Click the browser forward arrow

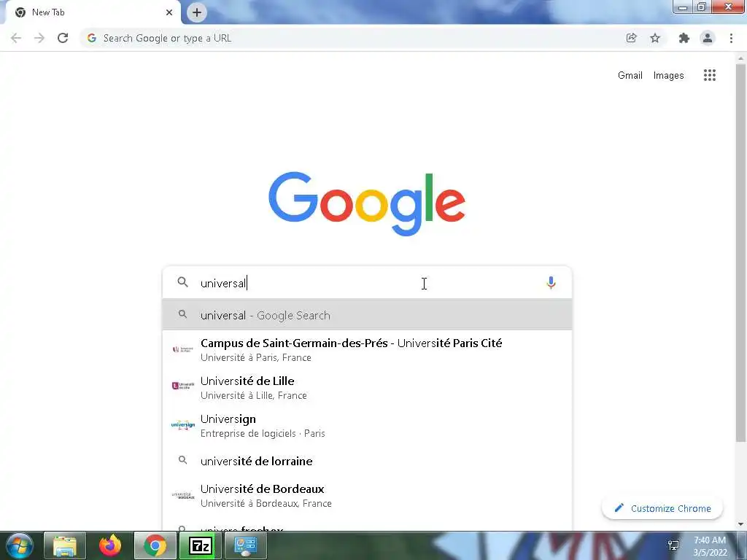(39, 38)
